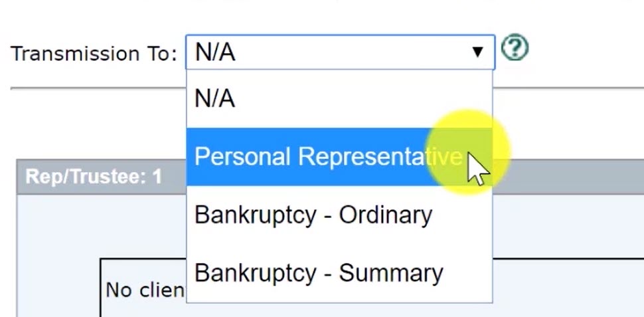Pick the highlighted blue list entry
The image size is (644, 317).
[x=339, y=157]
